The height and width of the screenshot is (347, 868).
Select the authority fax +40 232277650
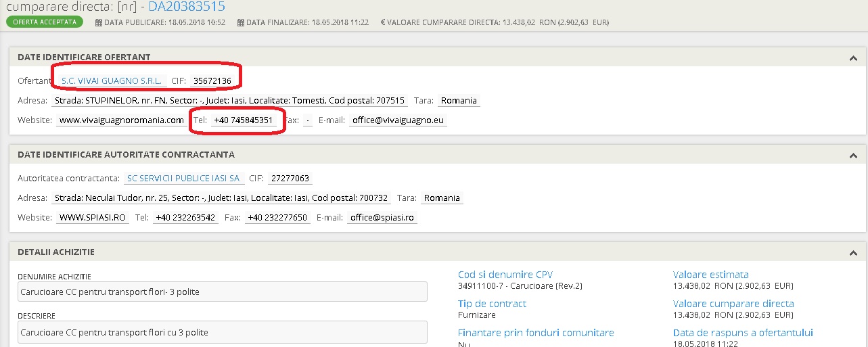click(x=277, y=218)
